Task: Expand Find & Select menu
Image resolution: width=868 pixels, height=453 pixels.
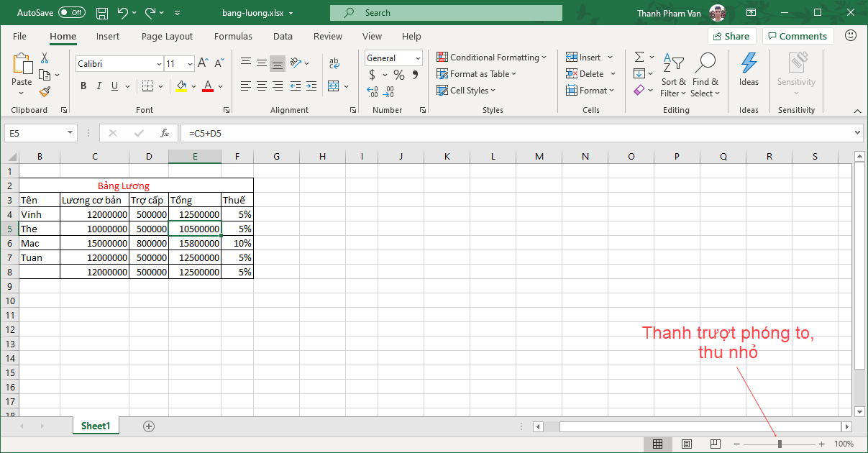Action: (705, 74)
